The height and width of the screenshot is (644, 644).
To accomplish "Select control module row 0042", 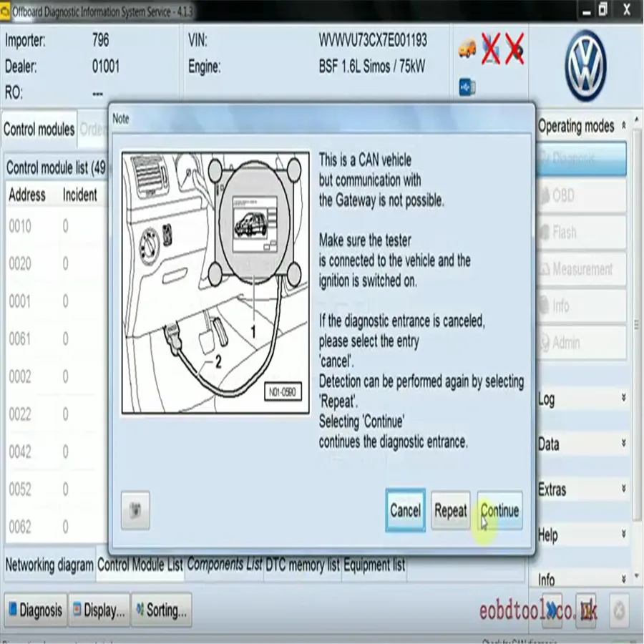I will click(x=56, y=452).
